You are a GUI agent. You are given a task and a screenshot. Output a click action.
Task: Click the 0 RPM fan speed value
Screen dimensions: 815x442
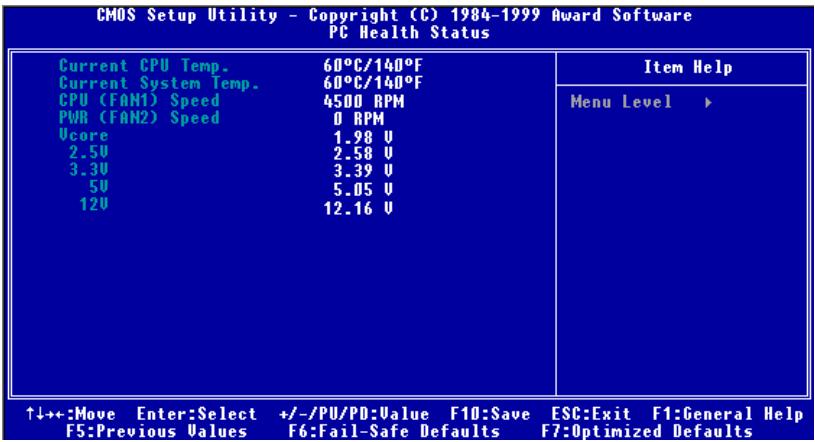click(359, 119)
